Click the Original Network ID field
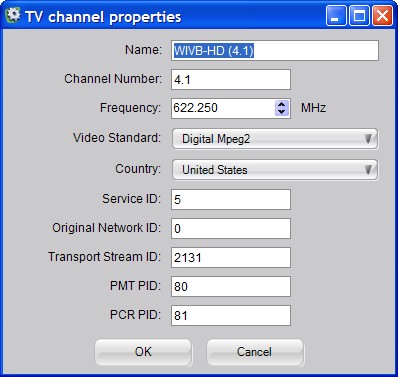 231,228
